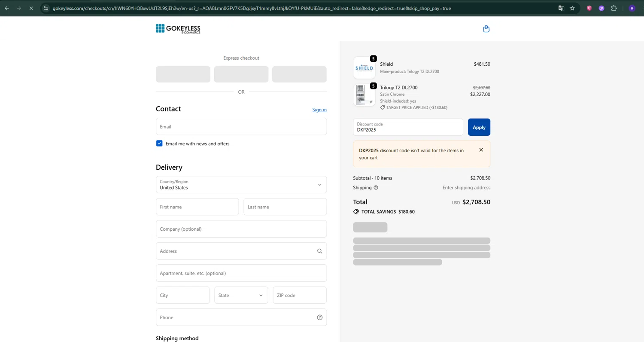Open site information icon in address bar
Image resolution: width=644 pixels, height=342 pixels.
(x=46, y=8)
